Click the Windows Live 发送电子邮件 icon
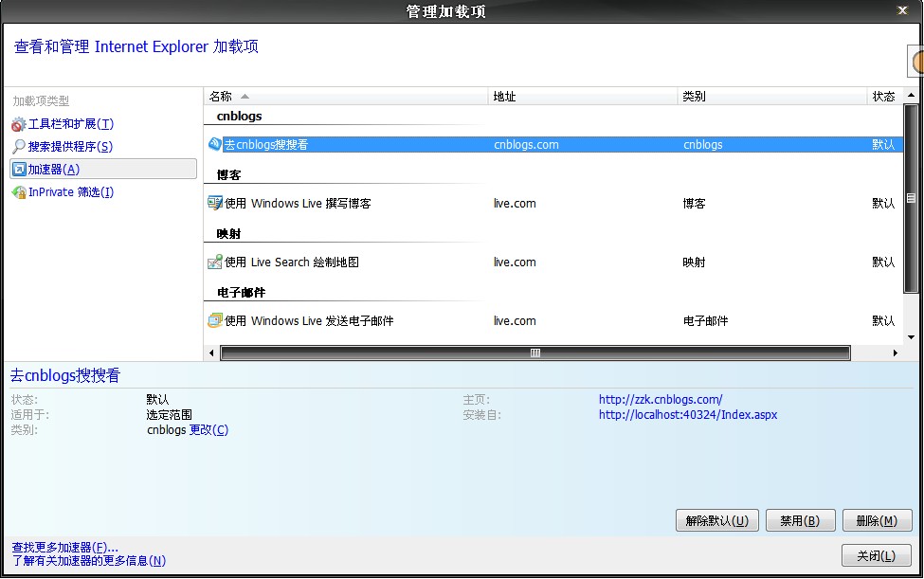Image resolution: width=924 pixels, height=579 pixels. [215, 321]
